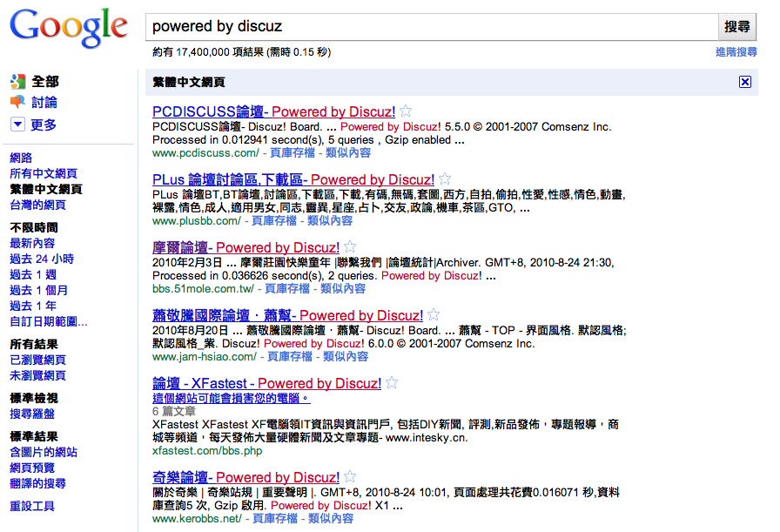Filter by 台灣的網頁

coord(37,205)
